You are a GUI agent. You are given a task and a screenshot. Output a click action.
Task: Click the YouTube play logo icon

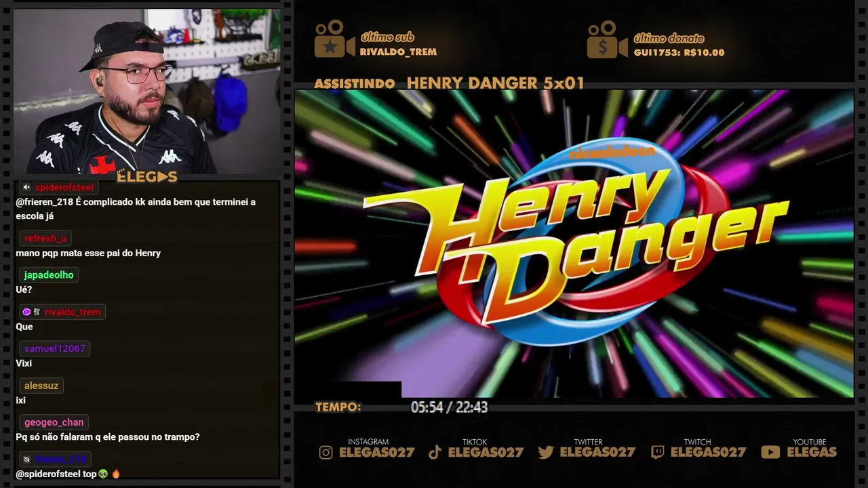(770, 452)
